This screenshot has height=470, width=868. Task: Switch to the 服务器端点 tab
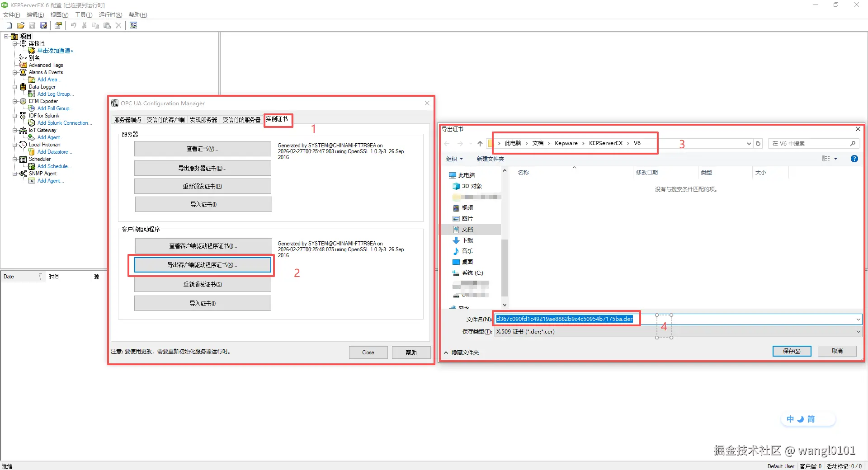[x=127, y=120]
